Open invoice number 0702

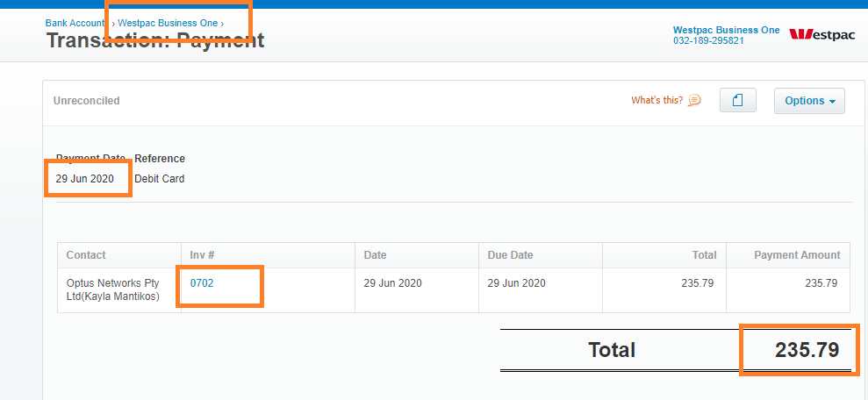(202, 283)
